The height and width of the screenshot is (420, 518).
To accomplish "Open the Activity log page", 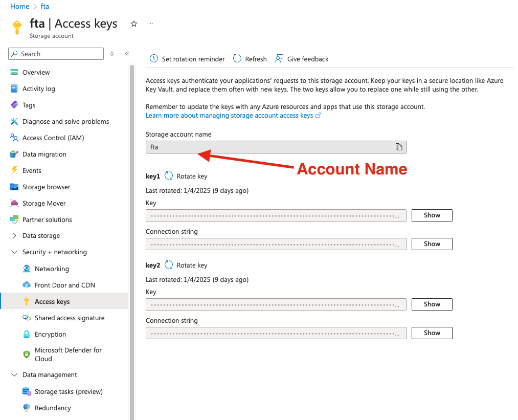I will (x=39, y=89).
